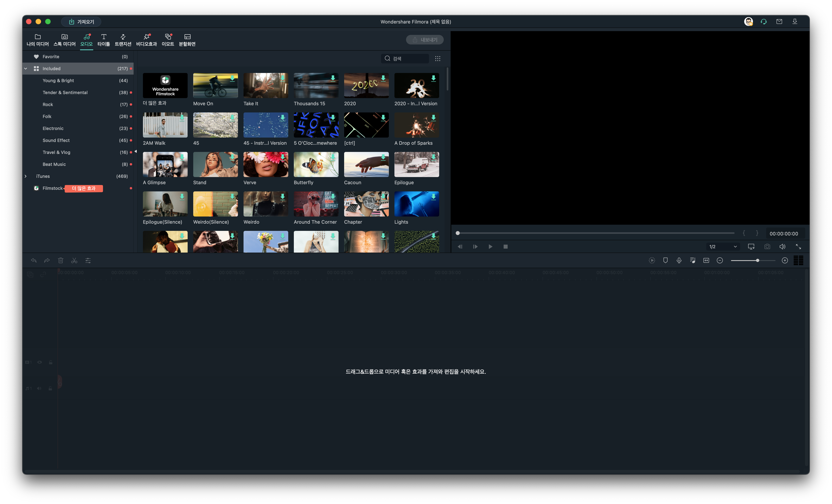Switch to the 트랜지션 tab

(123, 40)
